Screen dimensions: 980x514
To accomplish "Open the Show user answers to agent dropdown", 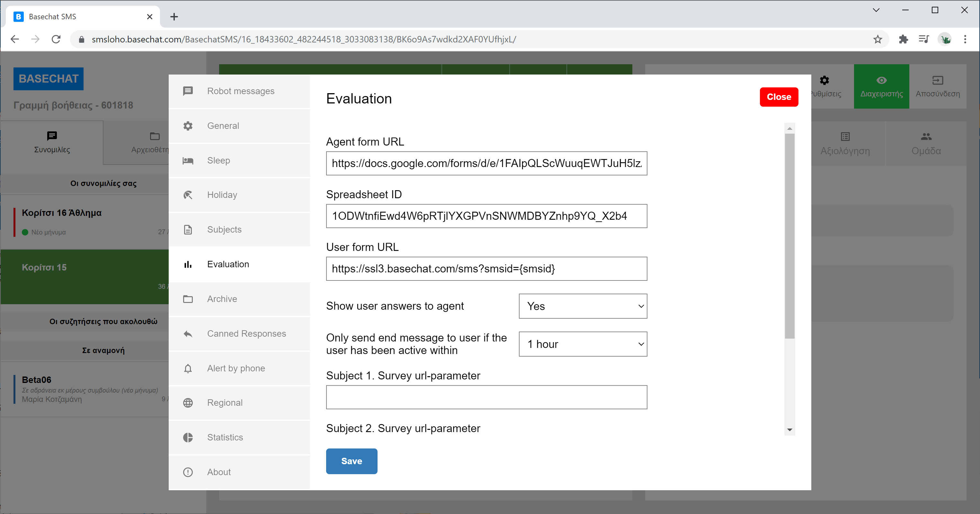I will point(583,306).
